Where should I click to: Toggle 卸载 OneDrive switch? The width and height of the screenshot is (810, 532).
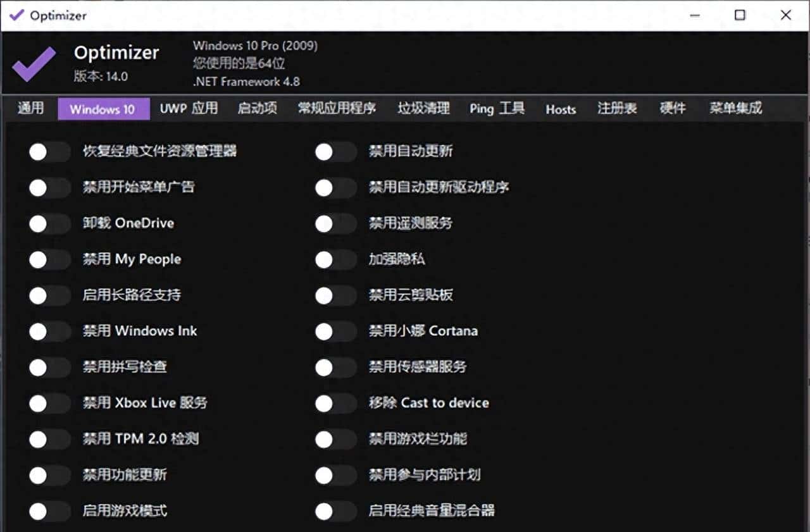click(x=49, y=223)
